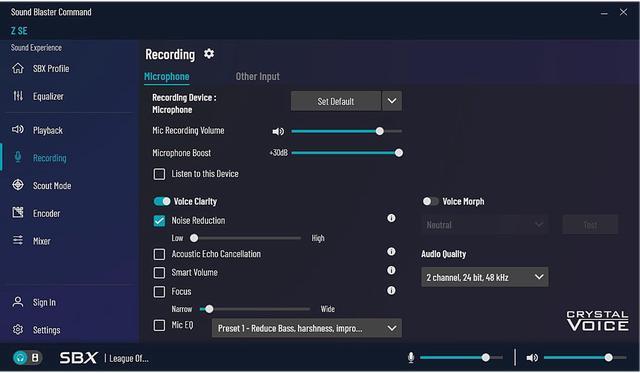640x373 pixels.
Task: Enable the Focus checkbox
Action: click(x=159, y=292)
